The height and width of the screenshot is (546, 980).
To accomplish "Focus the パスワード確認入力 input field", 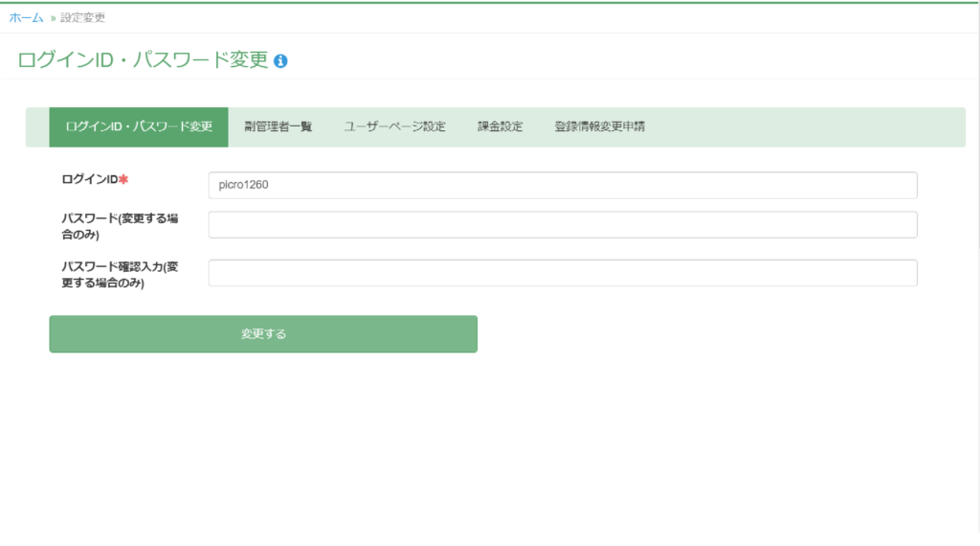I will [x=563, y=273].
